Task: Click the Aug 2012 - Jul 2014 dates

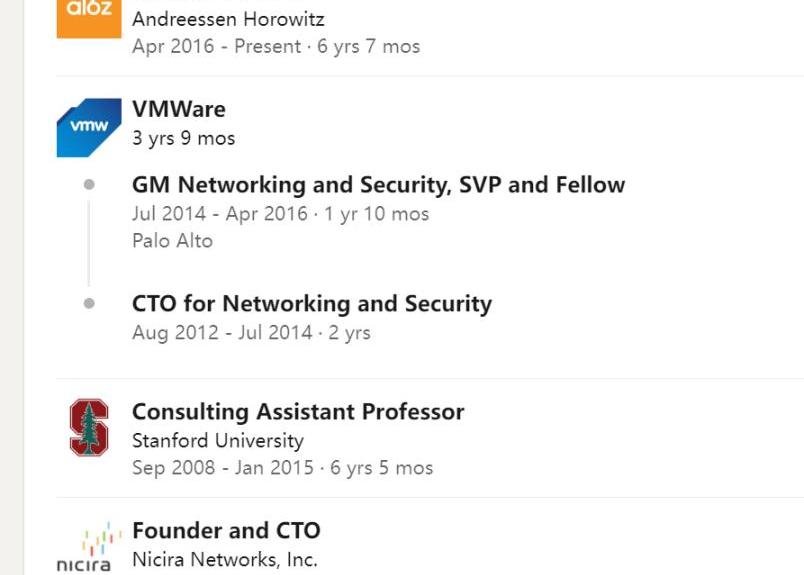Action: (x=222, y=332)
